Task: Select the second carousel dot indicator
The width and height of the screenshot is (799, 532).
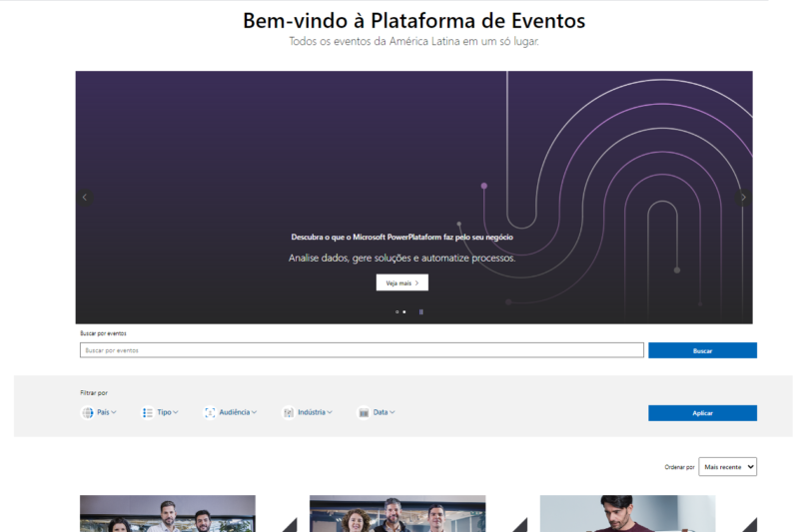Action: pyautogui.click(x=404, y=312)
